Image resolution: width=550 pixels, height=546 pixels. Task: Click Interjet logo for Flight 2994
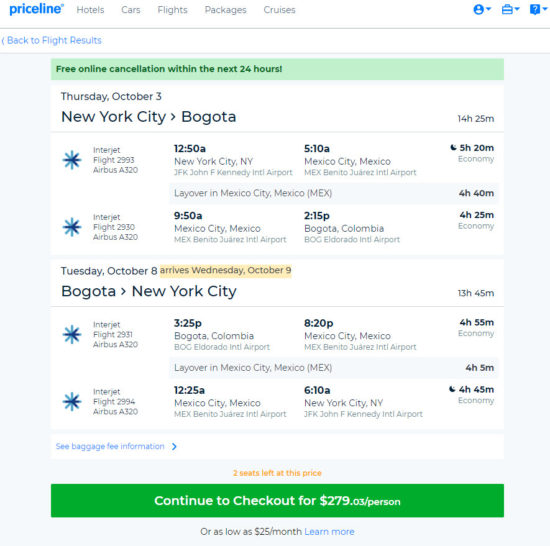[x=72, y=401]
